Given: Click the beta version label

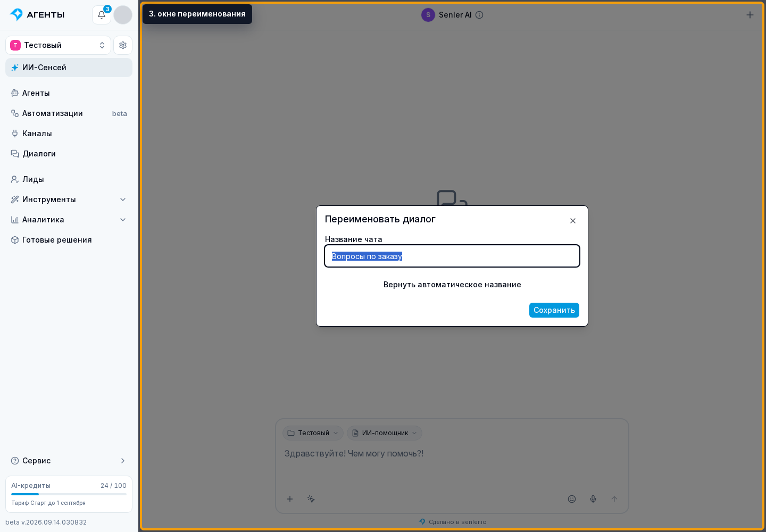Looking at the screenshot, I should (x=46, y=522).
